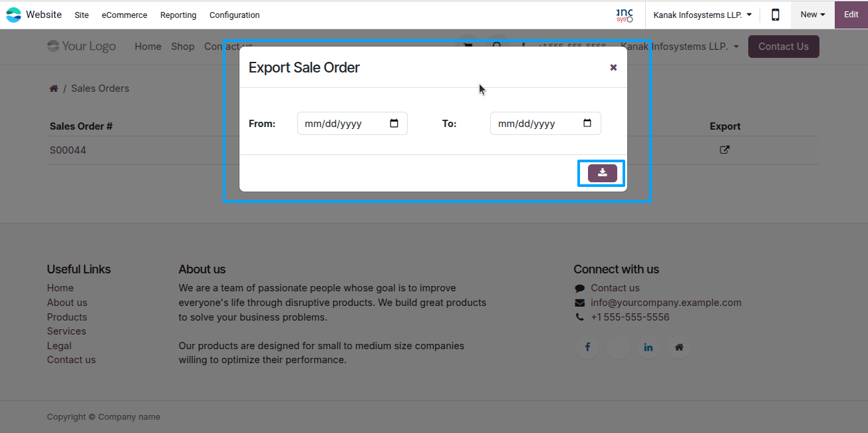Close the Export Sale Order dialog
Image resolution: width=868 pixels, height=433 pixels.
pyautogui.click(x=613, y=67)
